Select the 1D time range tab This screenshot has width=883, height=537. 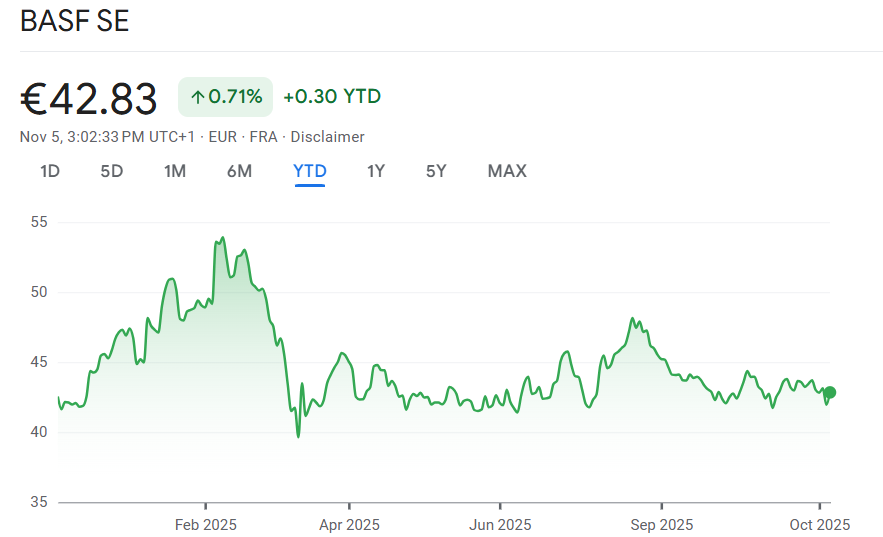50,171
